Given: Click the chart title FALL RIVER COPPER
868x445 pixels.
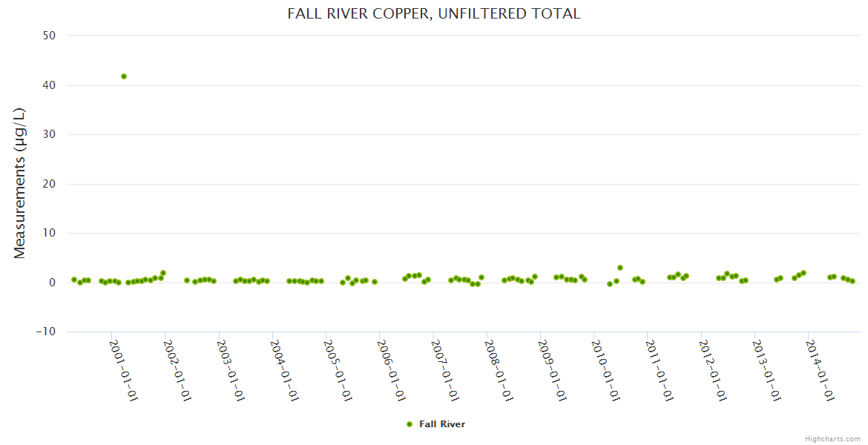Looking at the screenshot, I should pos(434,14).
